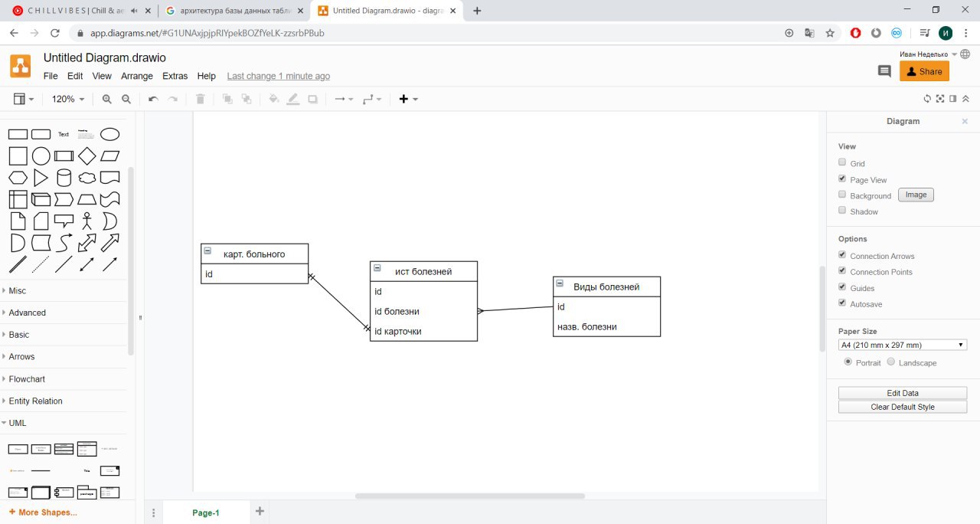Click the trash delete icon
This screenshot has width=980, height=524.
tap(201, 99)
